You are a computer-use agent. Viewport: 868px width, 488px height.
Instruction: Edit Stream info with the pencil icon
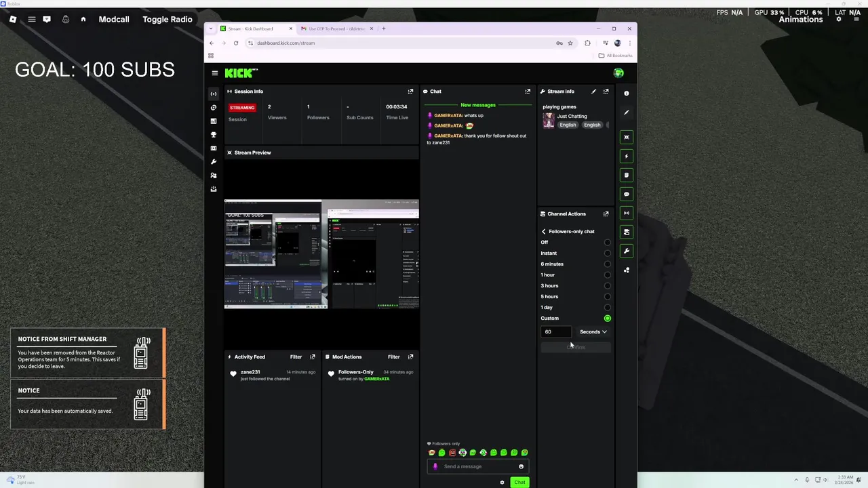(x=594, y=91)
